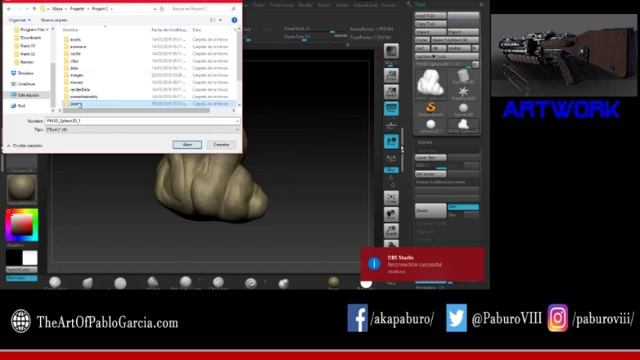Click the search box in file dialog
This screenshot has width=640, height=360.
click(x=203, y=9)
